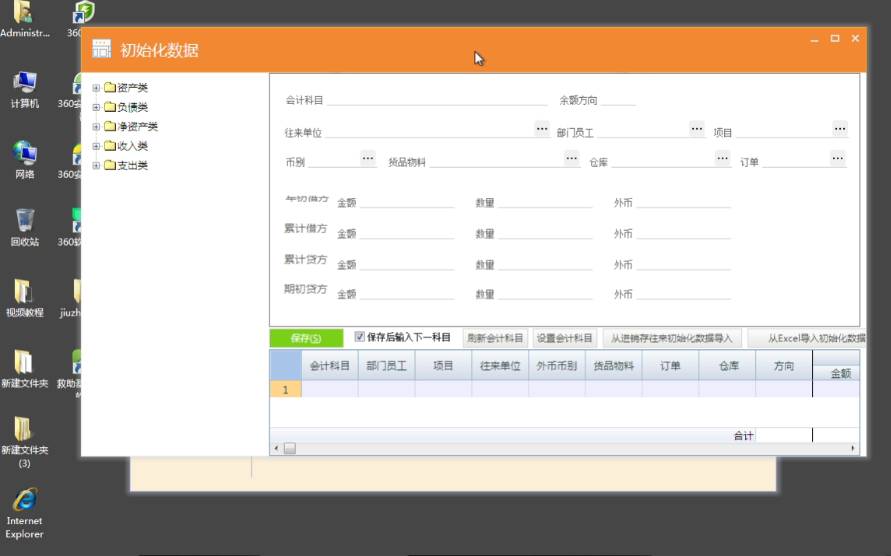Select the 回收站 recycle bin icon

tap(24, 226)
